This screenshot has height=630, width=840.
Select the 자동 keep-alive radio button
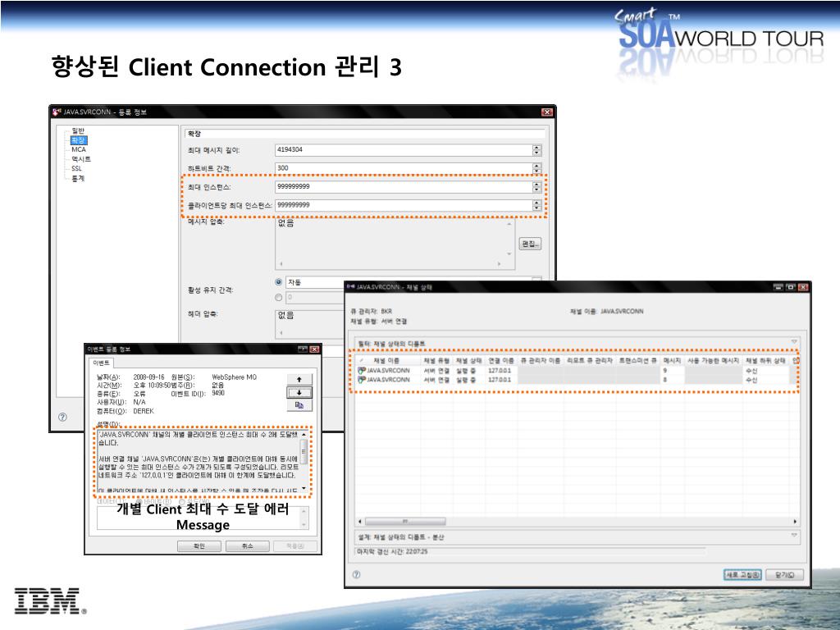[x=279, y=282]
